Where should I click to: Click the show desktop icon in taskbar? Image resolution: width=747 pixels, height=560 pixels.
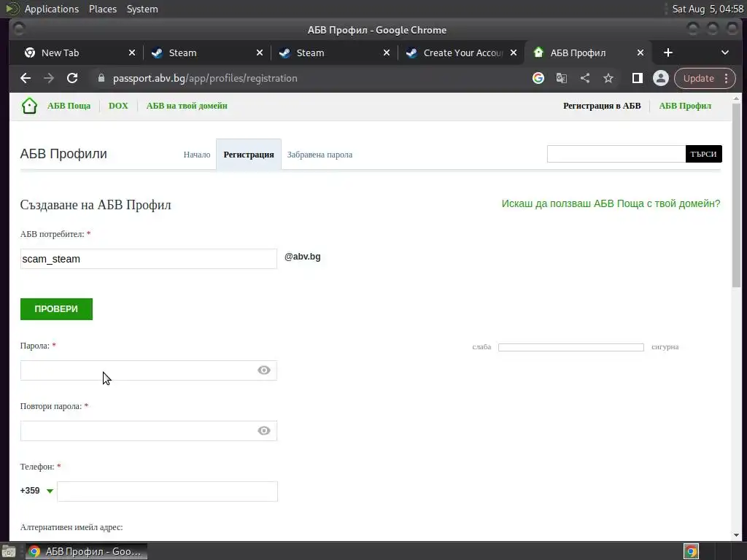click(x=8, y=551)
